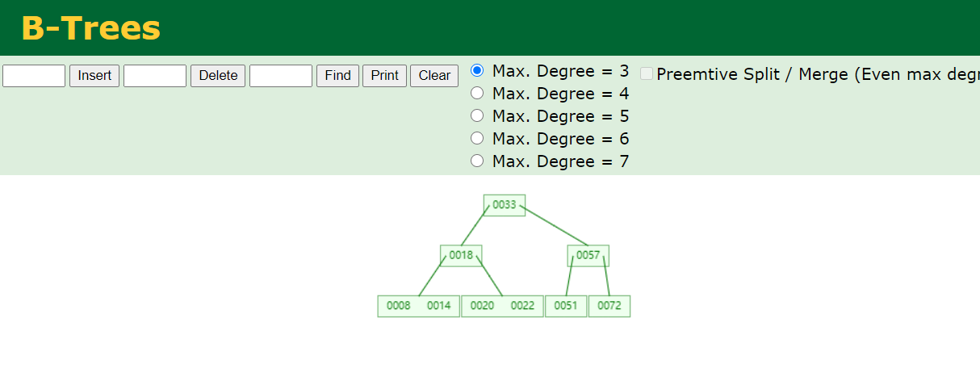Click root node 0033
980x385 pixels.
[505, 205]
